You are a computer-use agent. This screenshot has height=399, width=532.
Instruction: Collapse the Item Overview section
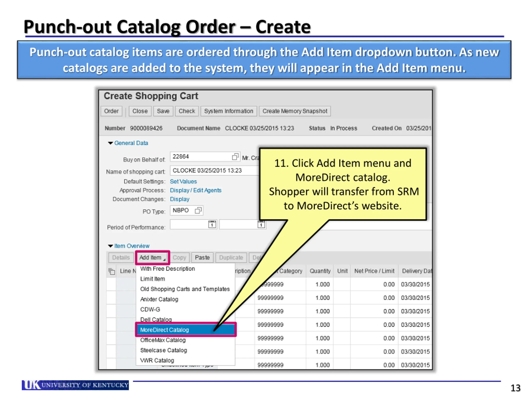[110, 246]
